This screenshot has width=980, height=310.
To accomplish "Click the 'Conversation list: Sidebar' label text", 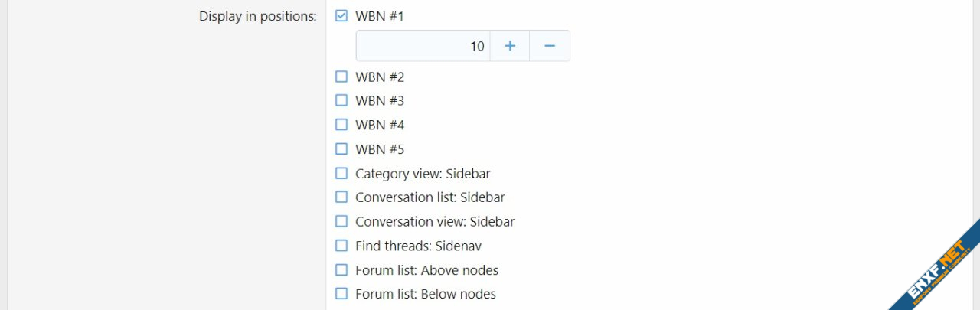I will (x=430, y=197).
